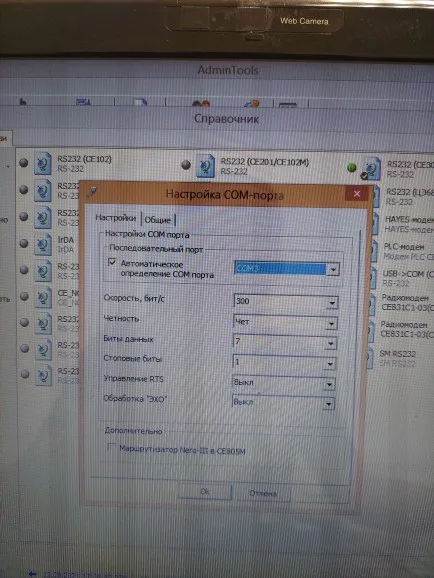Click the Биты данных label
434x578 pixels.
128,339
